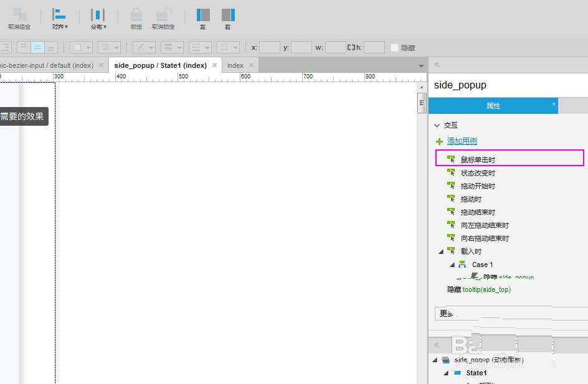Click the 隐藏 tooltip(side_top) action
588x384 pixels.
point(479,289)
